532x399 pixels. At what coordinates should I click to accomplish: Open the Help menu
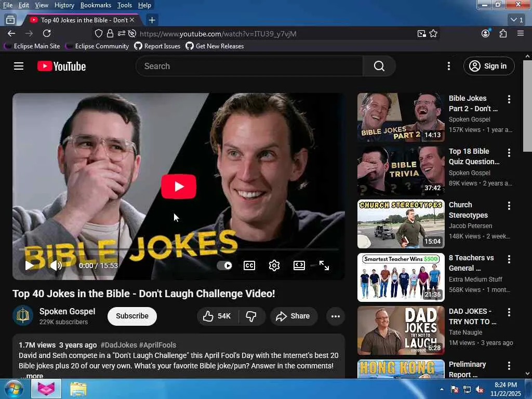pyautogui.click(x=144, y=5)
